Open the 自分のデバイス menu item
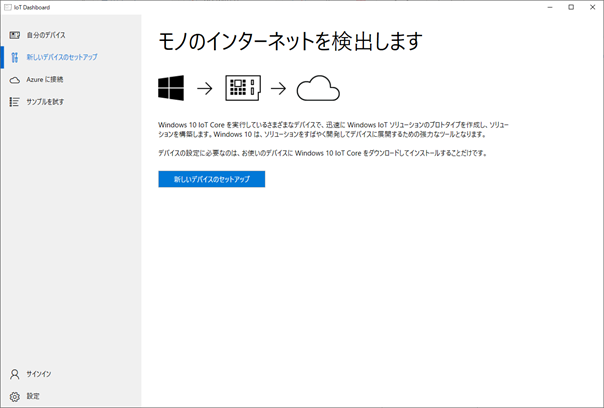Viewport: 604px width, 408px height. [46, 35]
